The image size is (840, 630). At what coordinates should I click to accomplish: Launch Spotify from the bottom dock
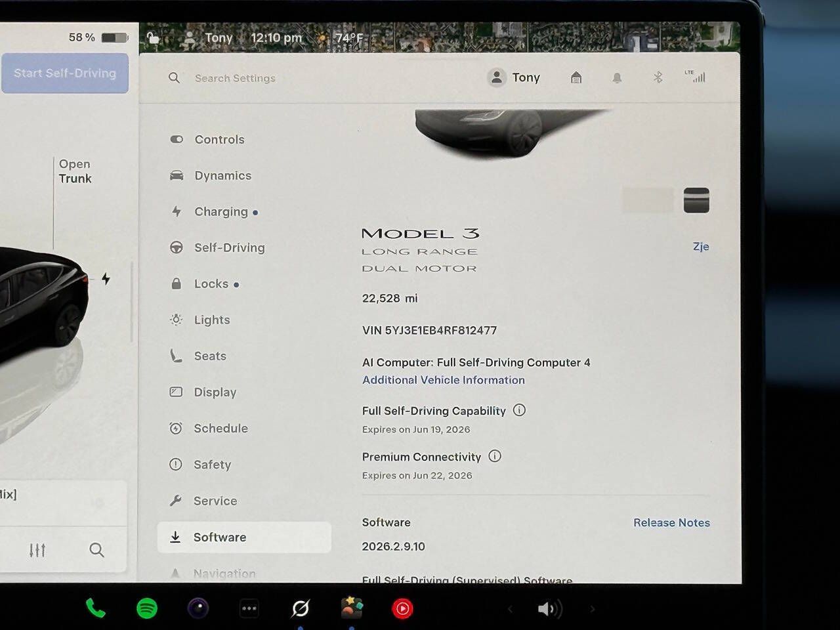147,609
